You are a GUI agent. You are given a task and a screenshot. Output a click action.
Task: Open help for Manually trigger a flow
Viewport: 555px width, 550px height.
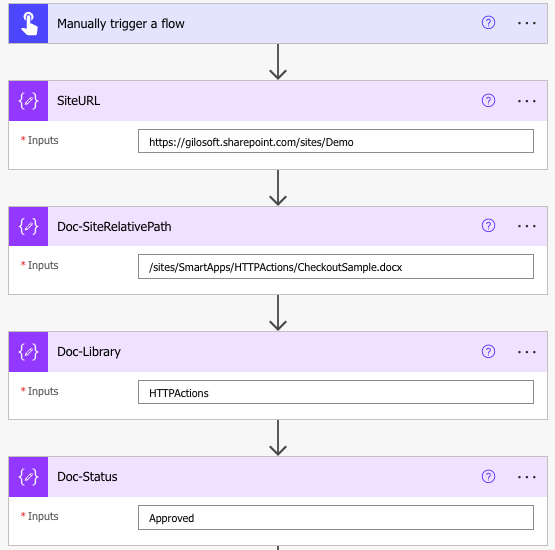click(488, 23)
